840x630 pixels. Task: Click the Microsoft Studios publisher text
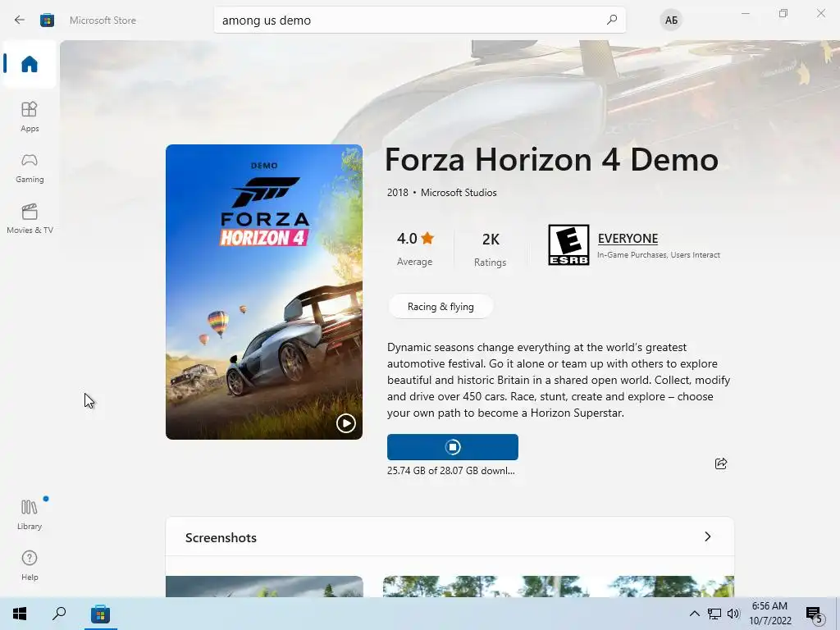[x=459, y=192]
